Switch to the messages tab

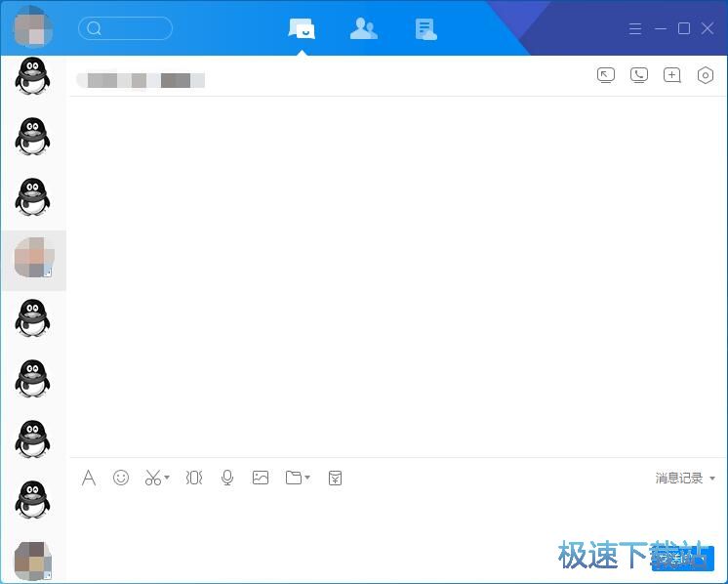(x=302, y=28)
